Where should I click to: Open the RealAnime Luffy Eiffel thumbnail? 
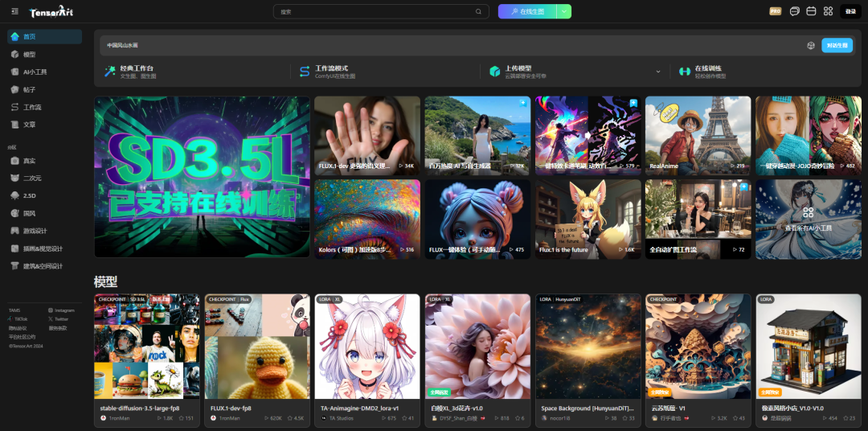pos(698,136)
